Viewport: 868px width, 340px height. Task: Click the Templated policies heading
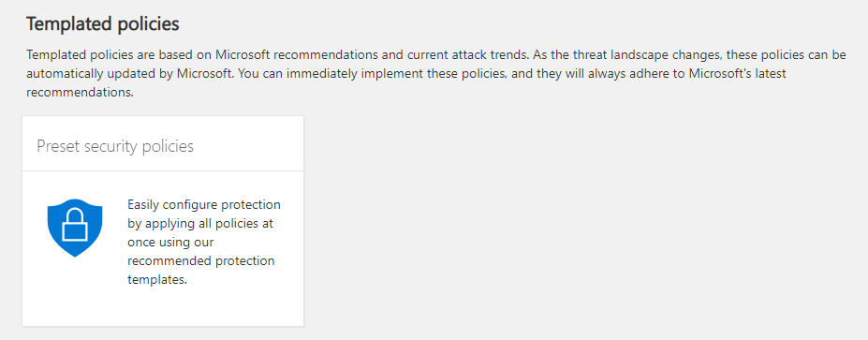[x=103, y=24]
